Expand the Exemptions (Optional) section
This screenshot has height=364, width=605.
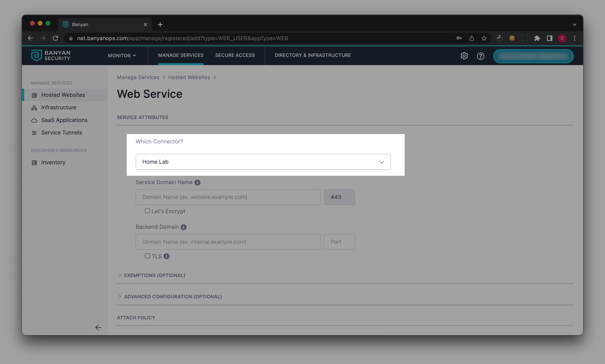tap(154, 276)
